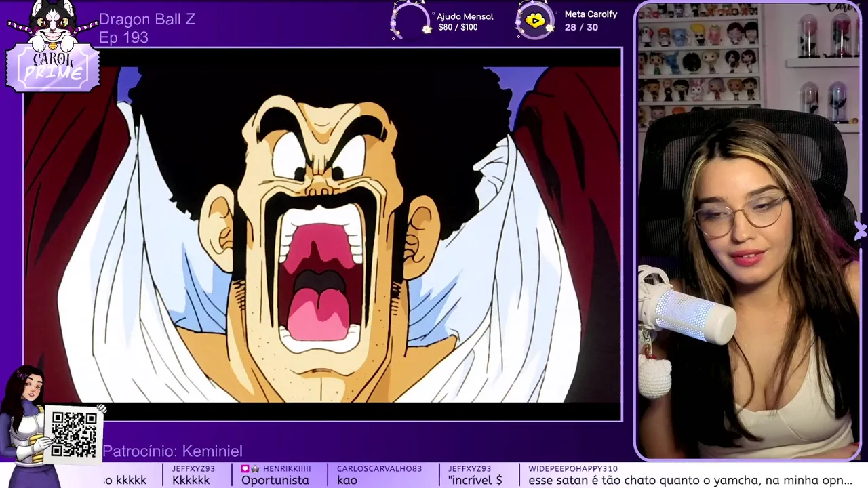Image resolution: width=868 pixels, height=488 pixels.
Task: Click the CARLOSCARVALHO83 username in chat ticker
Action: [379, 469]
